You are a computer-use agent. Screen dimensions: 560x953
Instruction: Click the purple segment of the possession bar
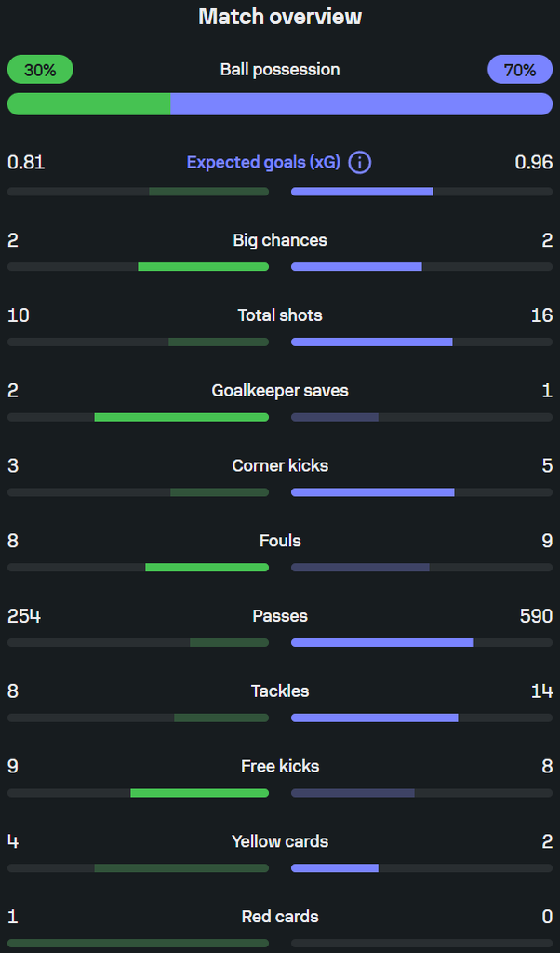(361, 104)
